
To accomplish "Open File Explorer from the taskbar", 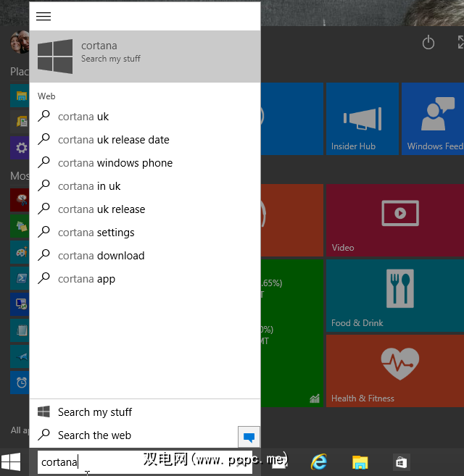I will click(x=360, y=462).
